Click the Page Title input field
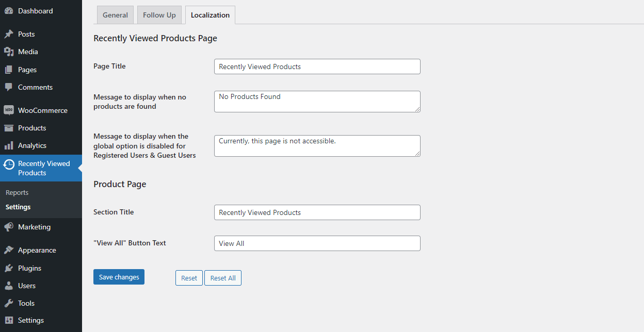This screenshot has height=332, width=644. [x=317, y=67]
